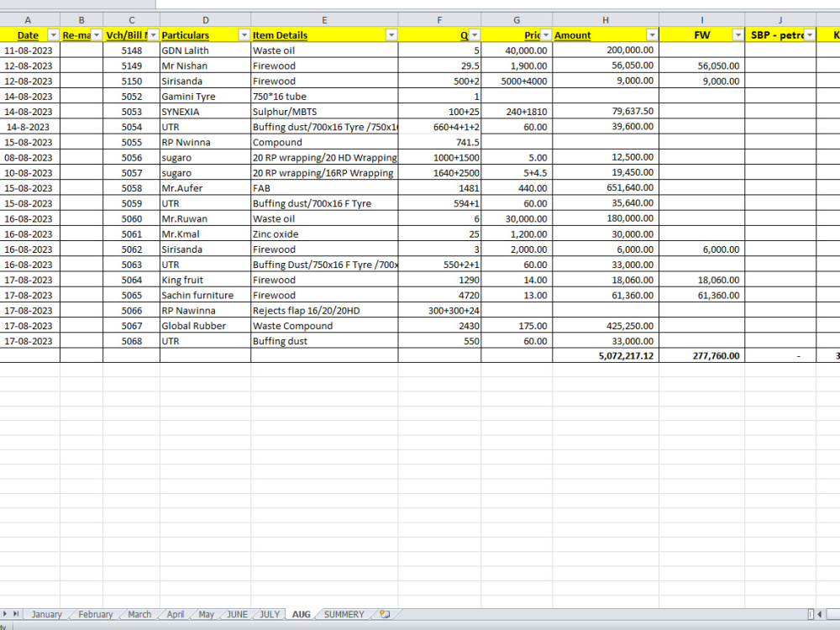Click the next sheet navigation arrow
This screenshot has height=630, width=840.
click(5, 613)
